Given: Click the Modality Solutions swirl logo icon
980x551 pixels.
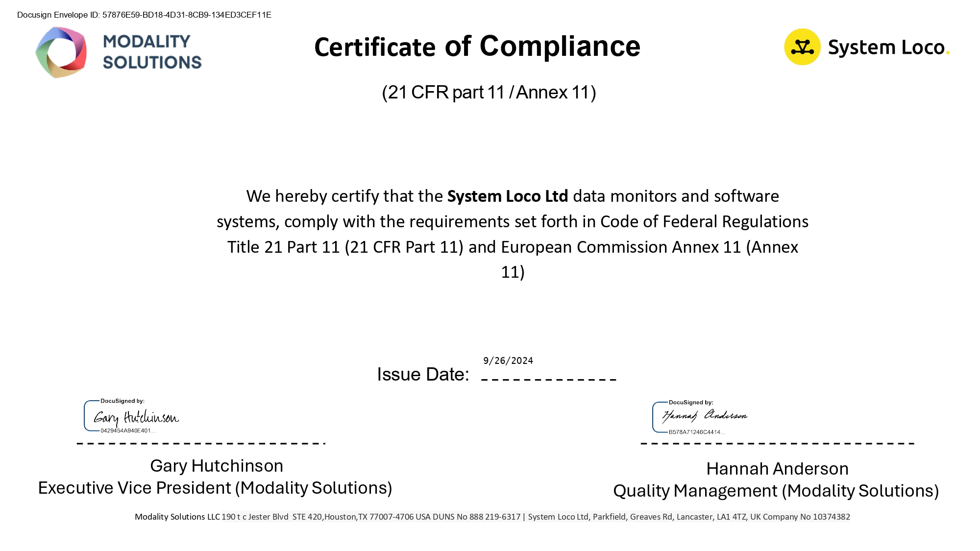Looking at the screenshot, I should pos(61,52).
